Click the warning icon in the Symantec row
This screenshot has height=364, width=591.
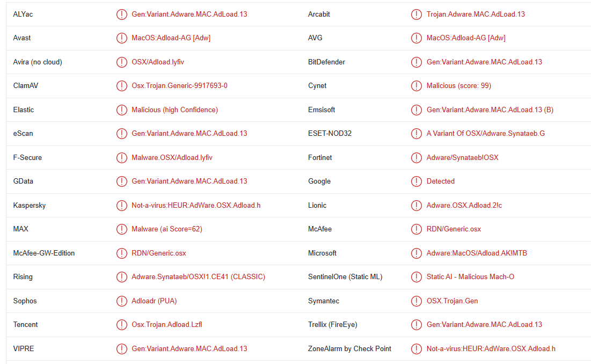pyautogui.click(x=417, y=301)
